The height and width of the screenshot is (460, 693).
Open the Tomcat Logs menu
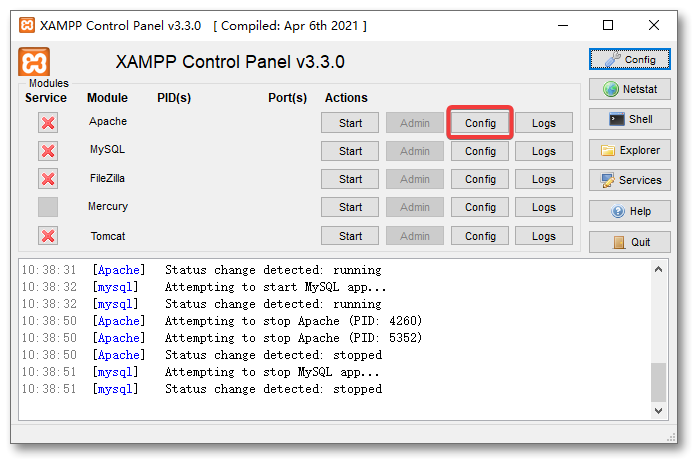pos(544,236)
